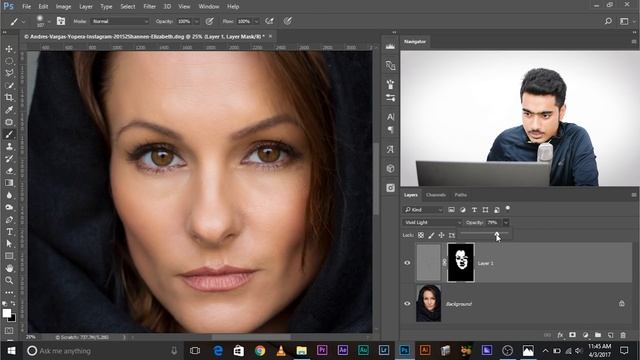The height and width of the screenshot is (360, 640).
Task: Open the Vivid Light blend mode dropdown
Action: point(432,222)
